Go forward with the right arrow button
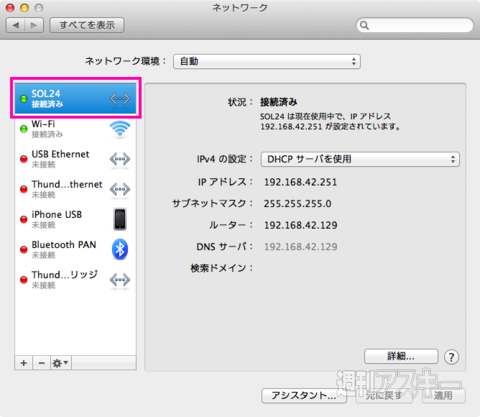 (x=34, y=25)
